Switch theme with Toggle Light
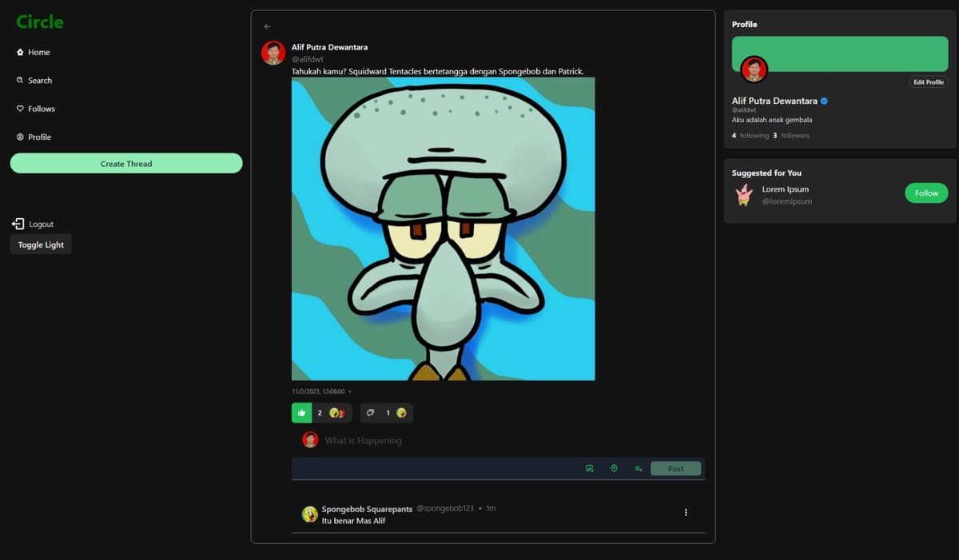The width and height of the screenshot is (959, 560). [41, 244]
